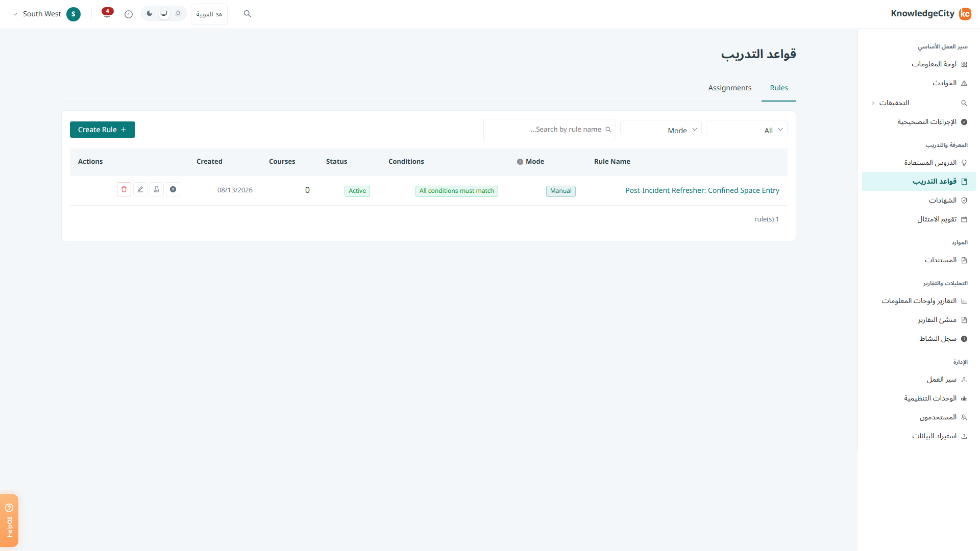Click the Create Rule button
The height and width of the screenshot is (551, 980).
pos(103,130)
